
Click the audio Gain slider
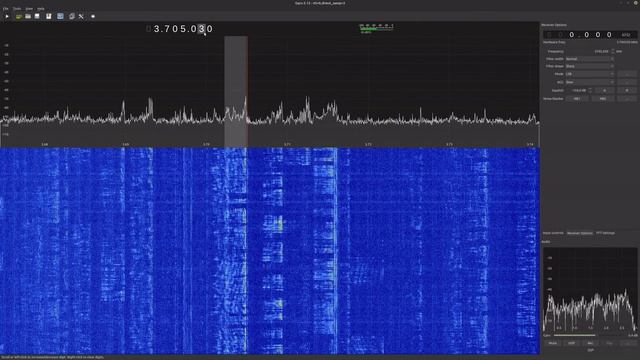pos(591,336)
